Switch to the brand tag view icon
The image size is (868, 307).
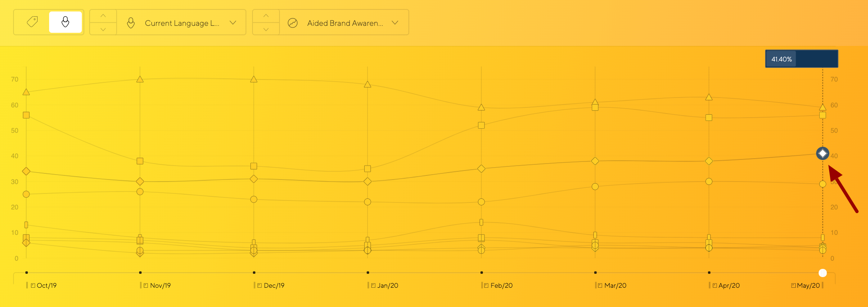[32, 22]
